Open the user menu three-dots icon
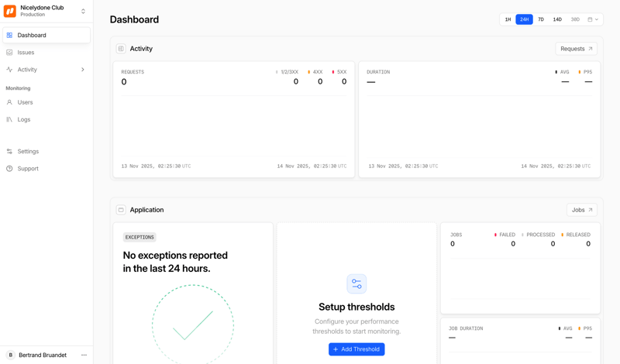 point(84,355)
